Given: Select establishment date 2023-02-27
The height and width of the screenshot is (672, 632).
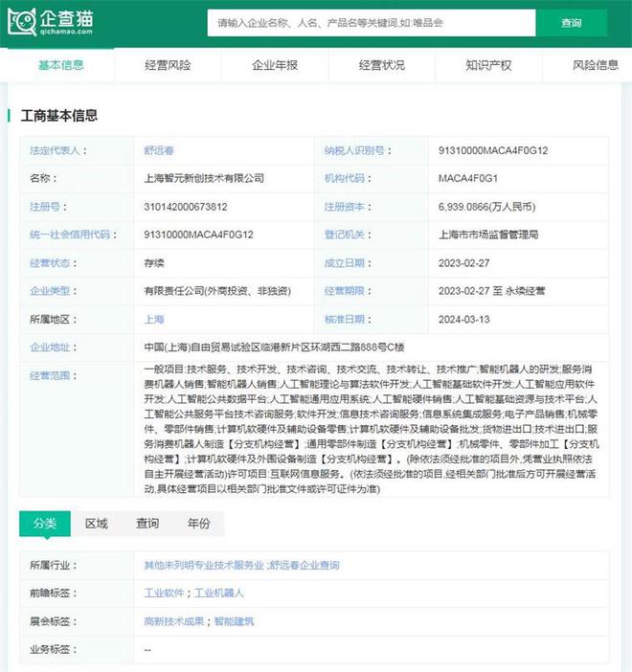Looking at the screenshot, I should point(463,263).
